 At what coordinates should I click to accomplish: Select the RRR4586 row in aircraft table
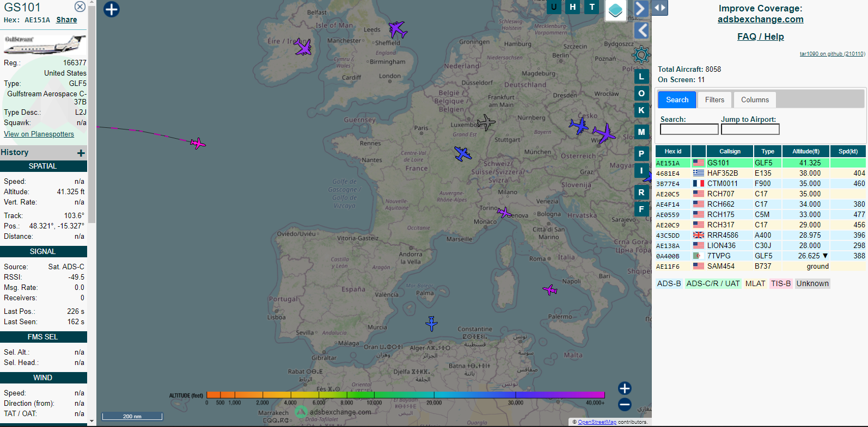(x=760, y=235)
